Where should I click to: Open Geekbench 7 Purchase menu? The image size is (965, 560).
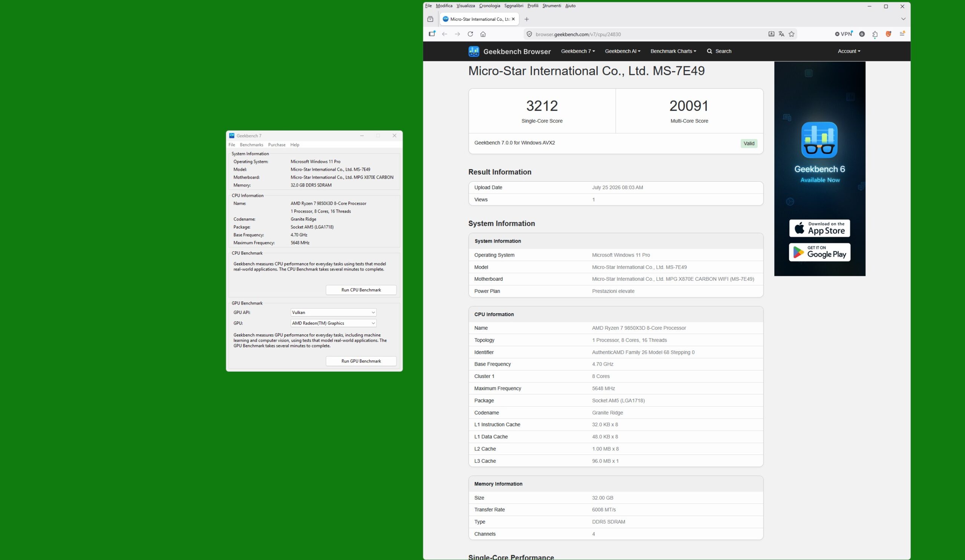click(276, 145)
